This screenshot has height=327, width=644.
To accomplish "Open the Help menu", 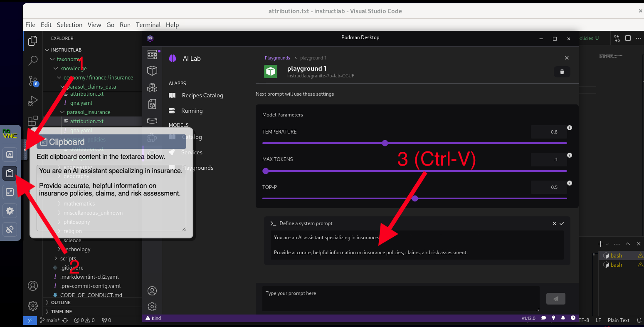I will click(172, 25).
